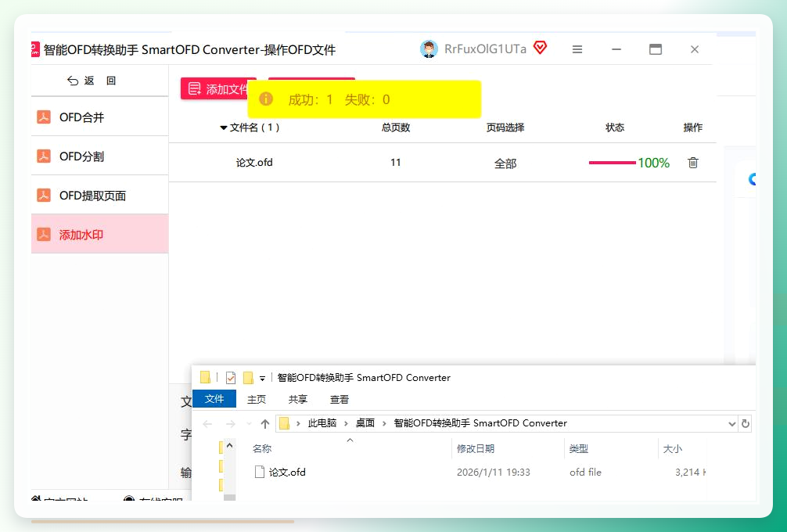Sort Explorer files by 修改日期 column
The height and width of the screenshot is (532, 787).
click(x=476, y=449)
